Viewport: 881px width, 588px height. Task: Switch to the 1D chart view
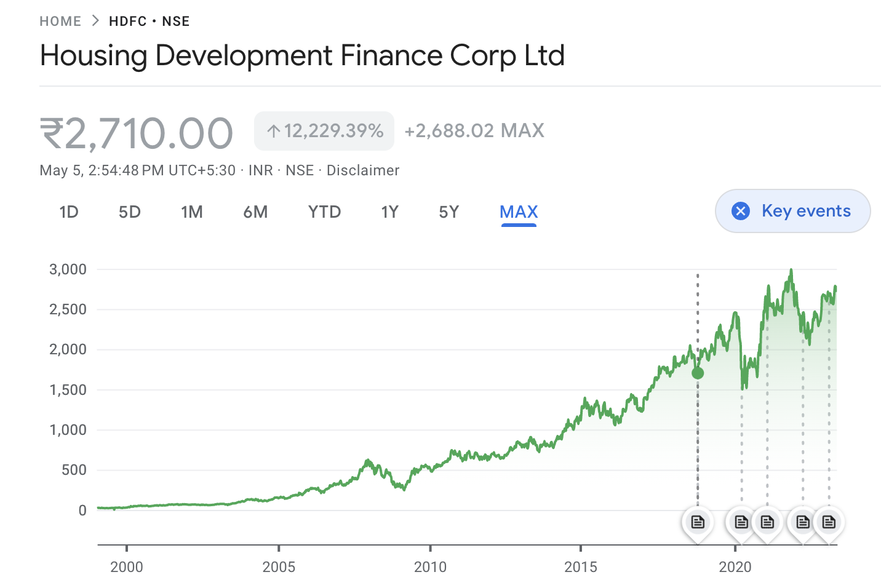click(x=68, y=212)
